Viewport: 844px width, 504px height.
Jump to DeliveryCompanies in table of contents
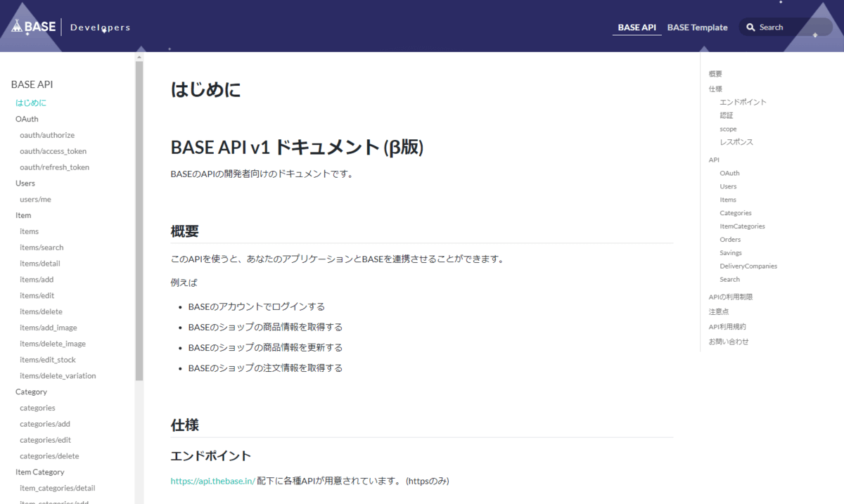(748, 266)
